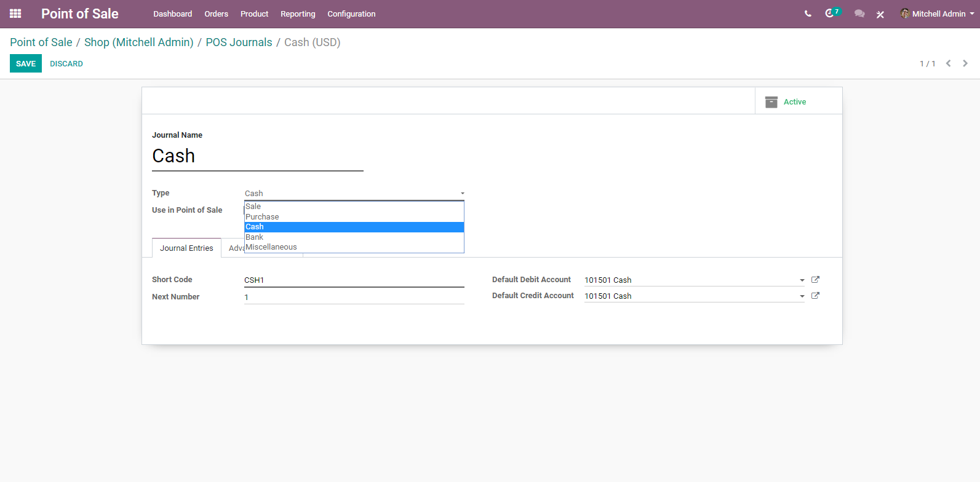Click the pager 1 / 1 counter
The height and width of the screenshot is (482, 980).
click(928, 64)
